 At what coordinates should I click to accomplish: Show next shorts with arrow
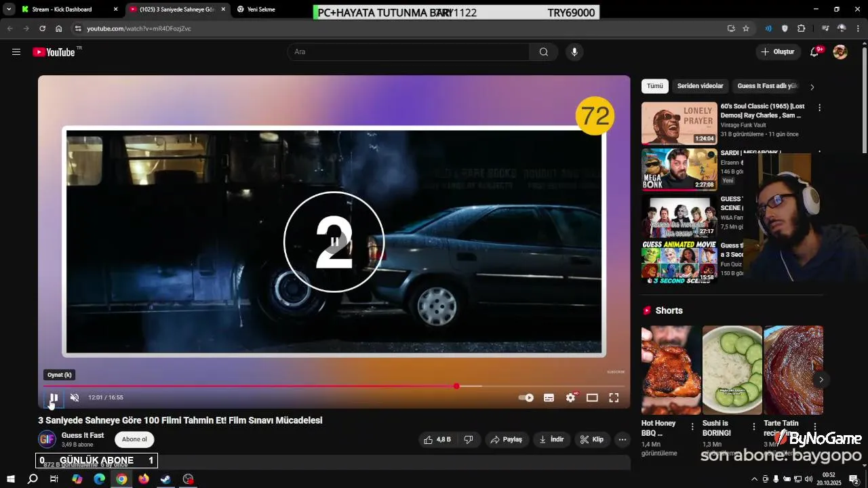tap(821, 380)
